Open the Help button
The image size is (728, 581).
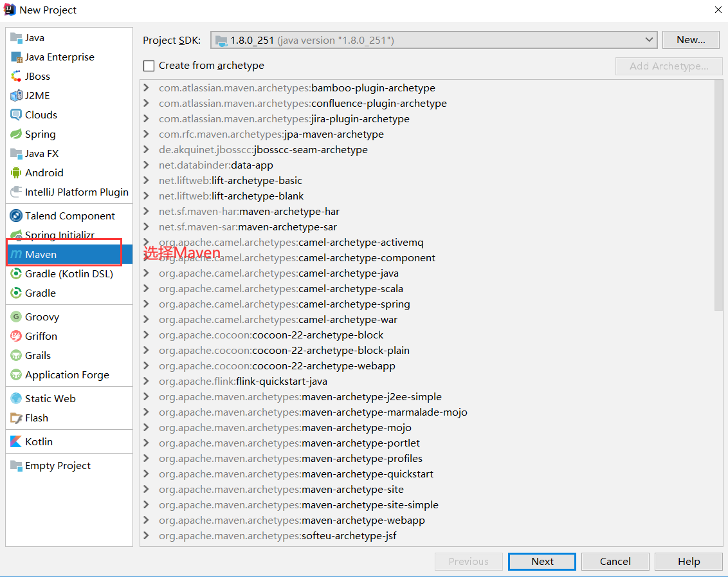click(689, 562)
